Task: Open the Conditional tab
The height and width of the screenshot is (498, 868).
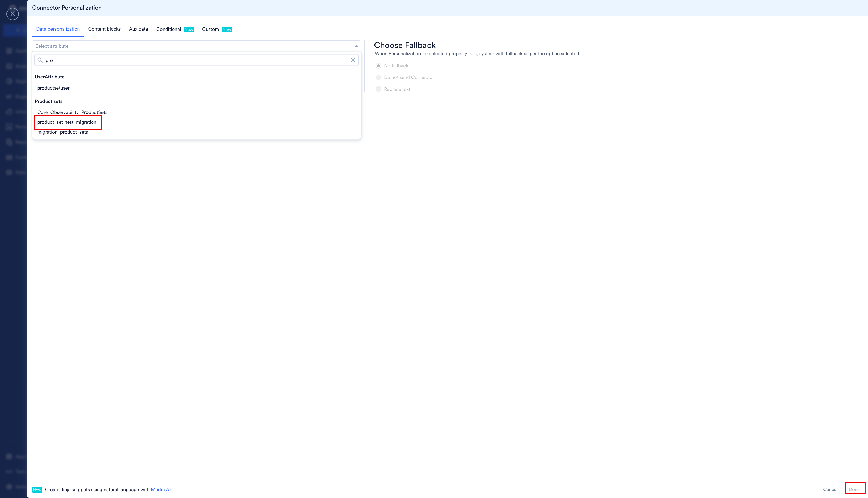Action: (x=168, y=29)
